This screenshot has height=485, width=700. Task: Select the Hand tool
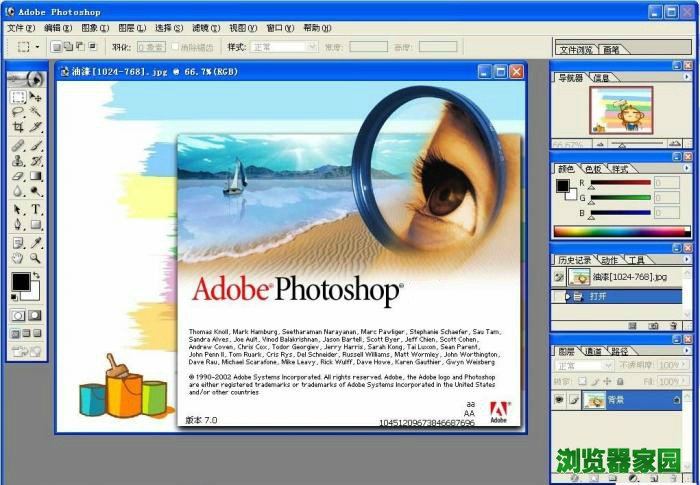18,258
